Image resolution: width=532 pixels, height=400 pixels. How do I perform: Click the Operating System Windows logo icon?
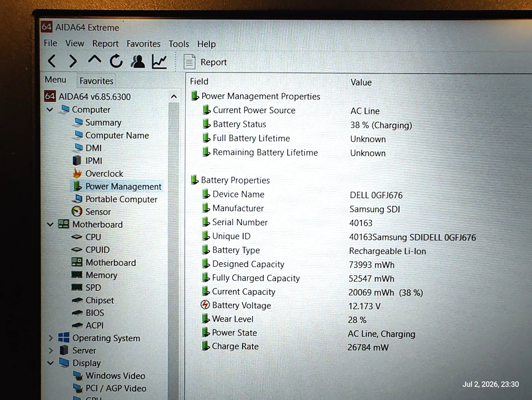[64, 338]
